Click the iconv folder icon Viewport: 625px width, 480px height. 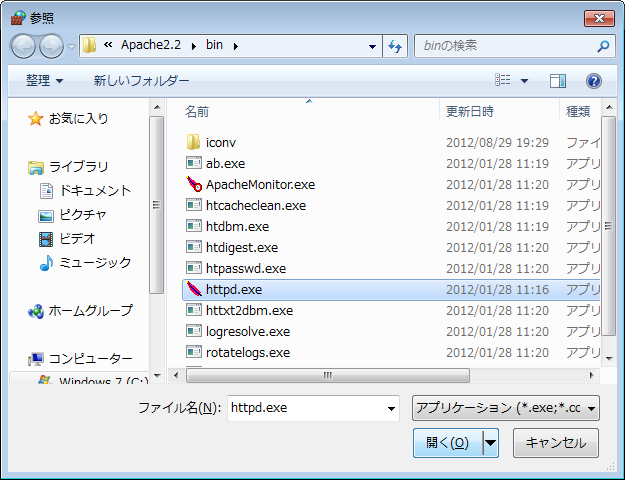pyautogui.click(x=193, y=142)
